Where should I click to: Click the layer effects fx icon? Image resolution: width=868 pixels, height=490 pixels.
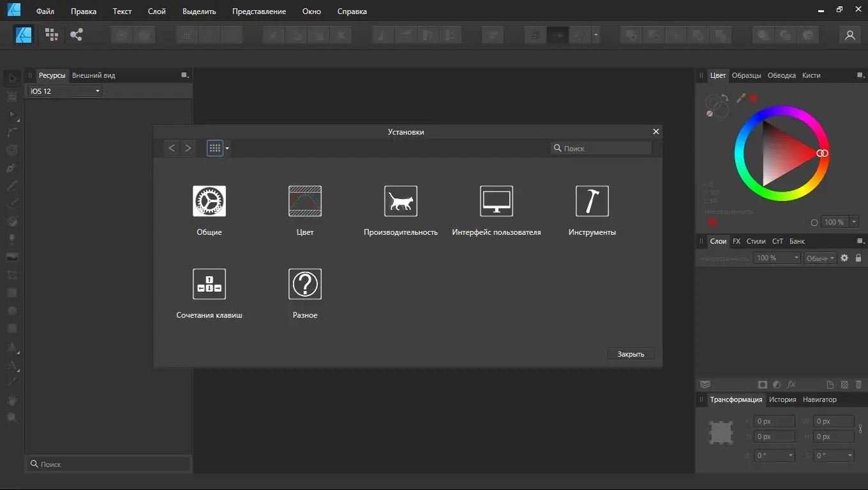tap(791, 385)
